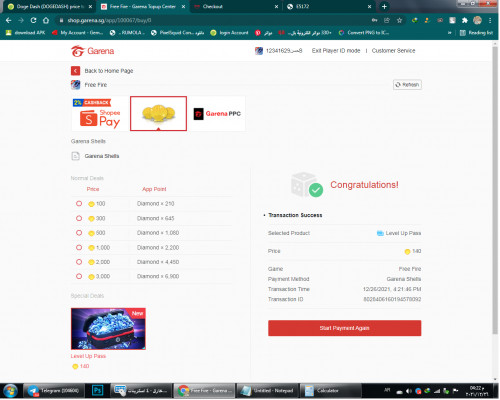Image resolution: width=500 pixels, height=400 pixels.
Task: Select the ShopeePay payment option
Action: 100,114
